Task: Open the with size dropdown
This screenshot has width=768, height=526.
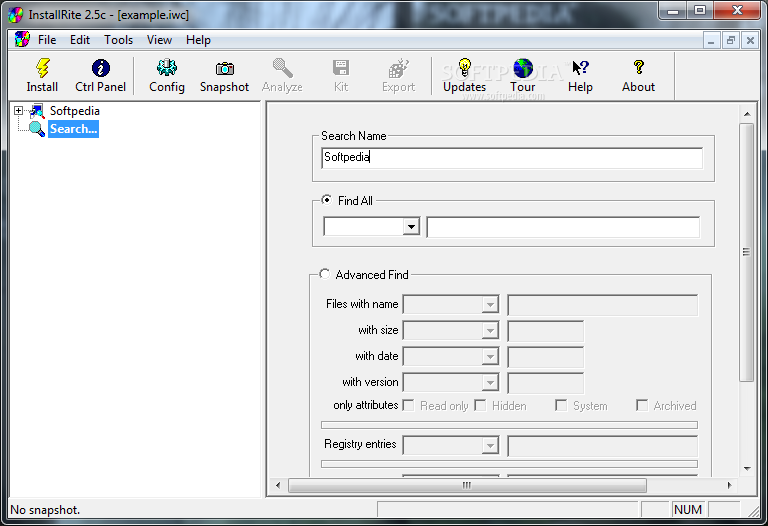Action: pos(489,331)
